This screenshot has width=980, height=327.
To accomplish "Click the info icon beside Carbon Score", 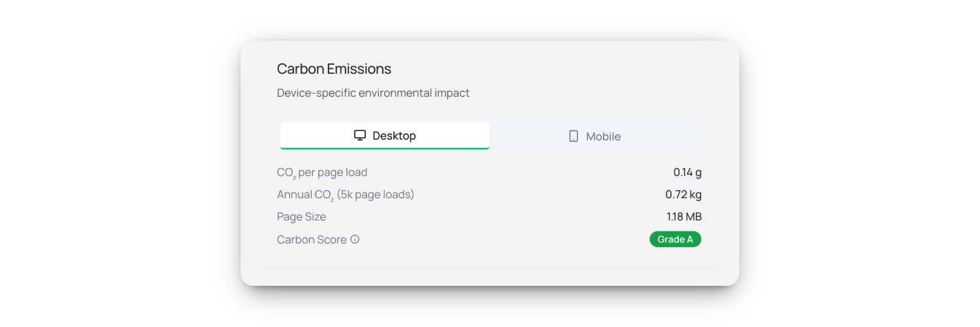I will coord(355,239).
